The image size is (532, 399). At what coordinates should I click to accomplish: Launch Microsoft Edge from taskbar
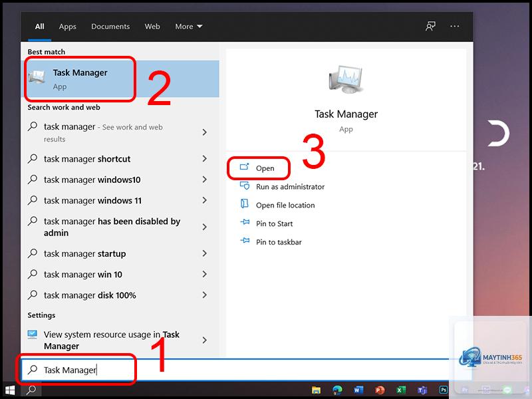pyautogui.click(x=337, y=390)
